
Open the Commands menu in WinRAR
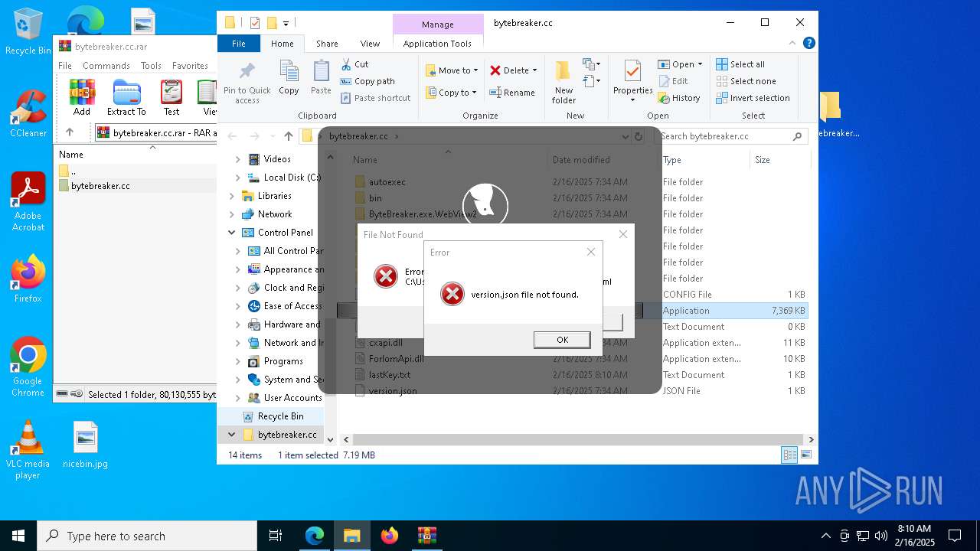click(x=106, y=66)
